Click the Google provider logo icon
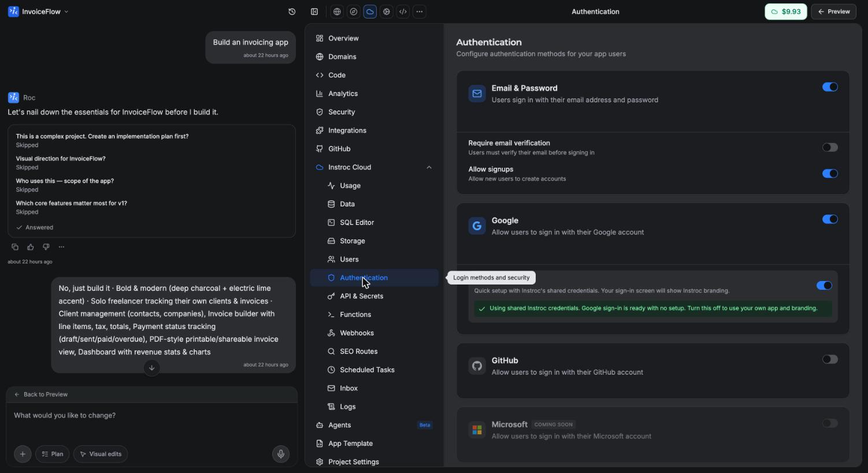 [477, 226]
